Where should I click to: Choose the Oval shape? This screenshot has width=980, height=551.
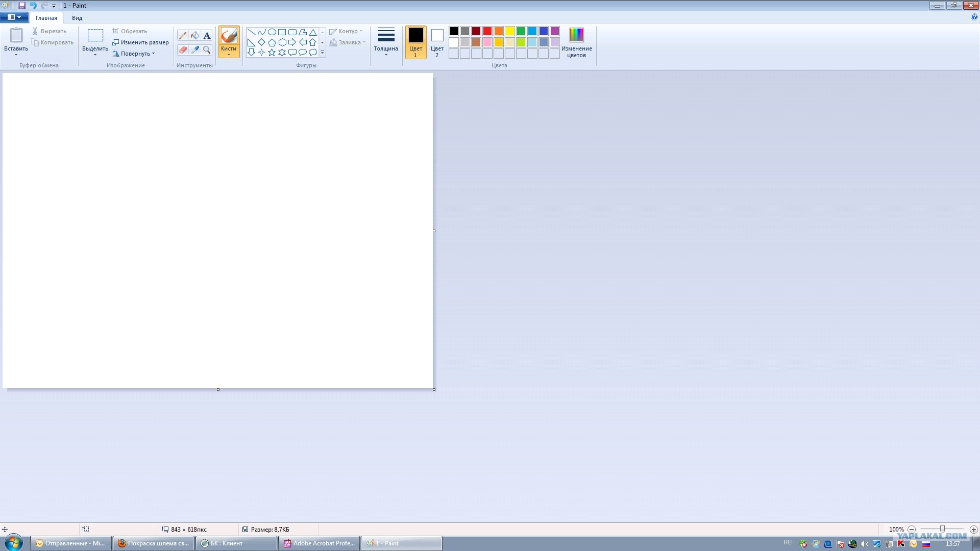point(272,32)
